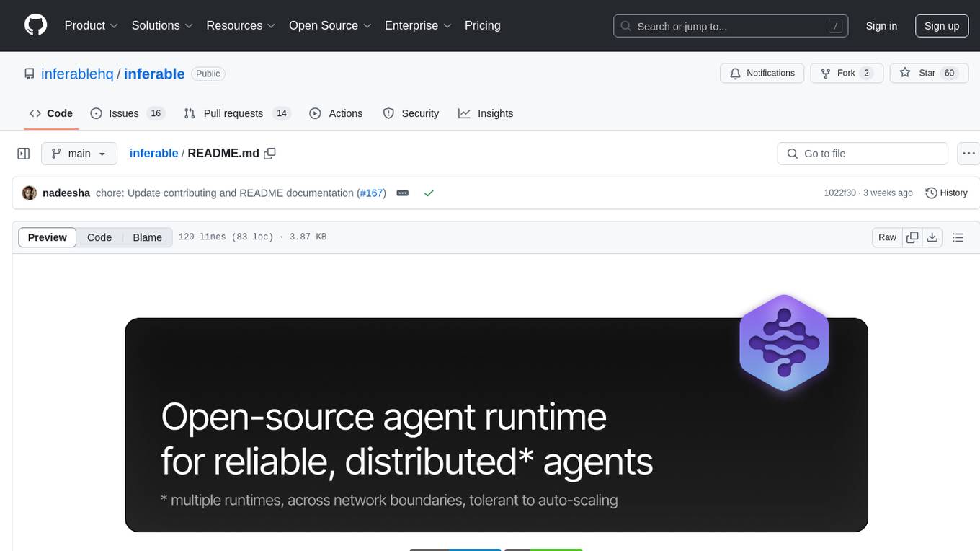This screenshot has width=980, height=551.
Task: Switch to the Issues tab
Action: (128, 113)
